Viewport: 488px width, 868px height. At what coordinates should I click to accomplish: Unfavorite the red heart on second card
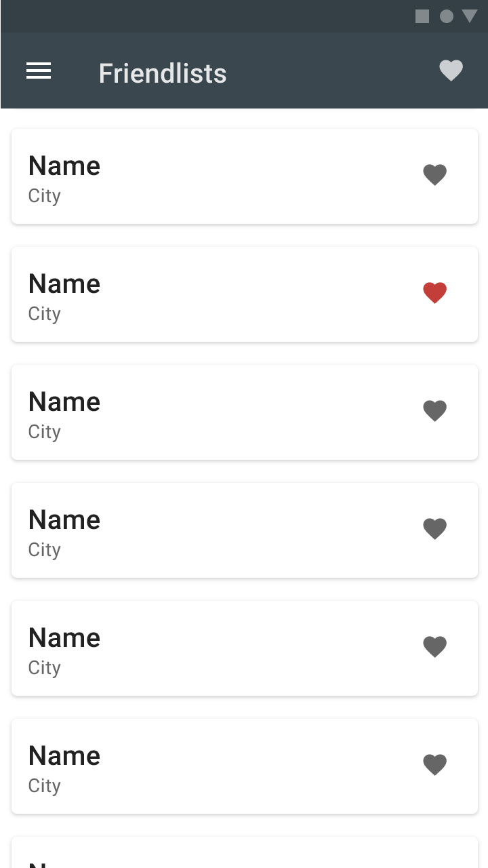(x=434, y=293)
